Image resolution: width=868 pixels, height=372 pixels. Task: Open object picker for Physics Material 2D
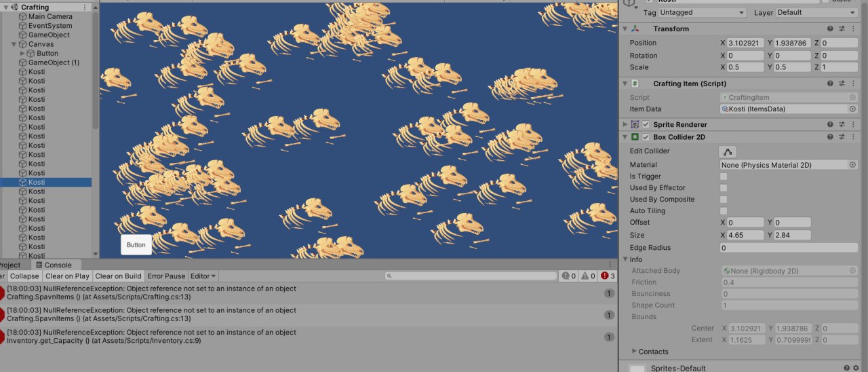(852, 165)
